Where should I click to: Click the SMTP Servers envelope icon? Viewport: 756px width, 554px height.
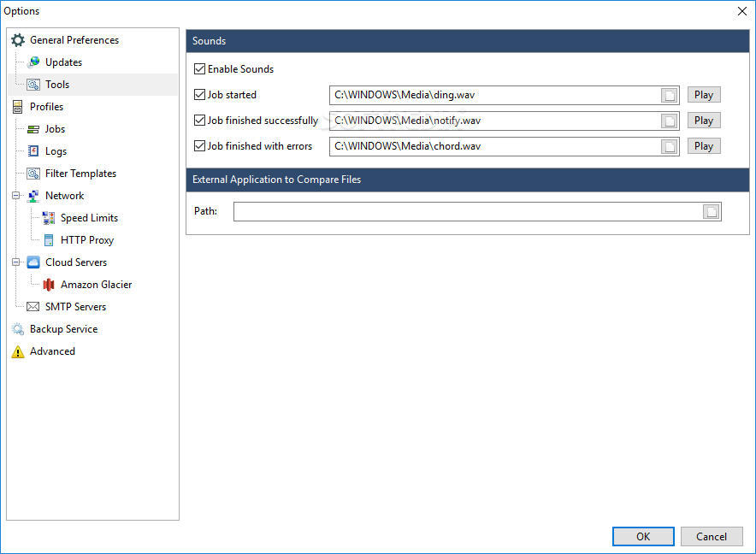coord(33,307)
